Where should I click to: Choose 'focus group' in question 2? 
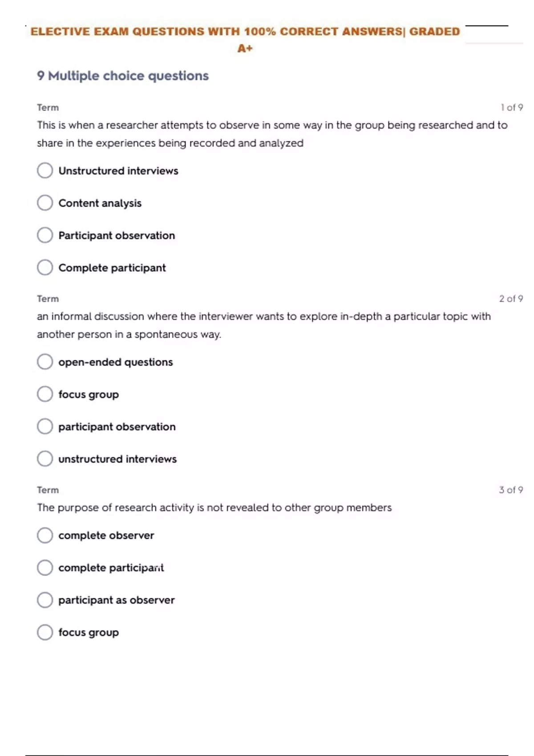pyautogui.click(x=45, y=394)
